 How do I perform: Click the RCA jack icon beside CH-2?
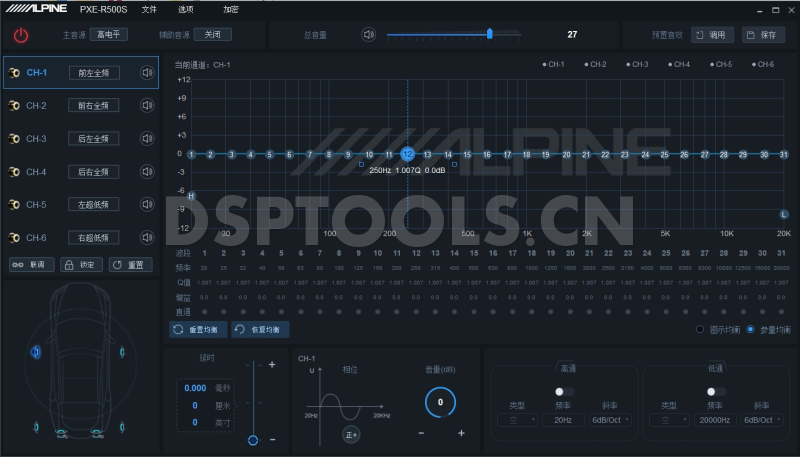point(14,106)
